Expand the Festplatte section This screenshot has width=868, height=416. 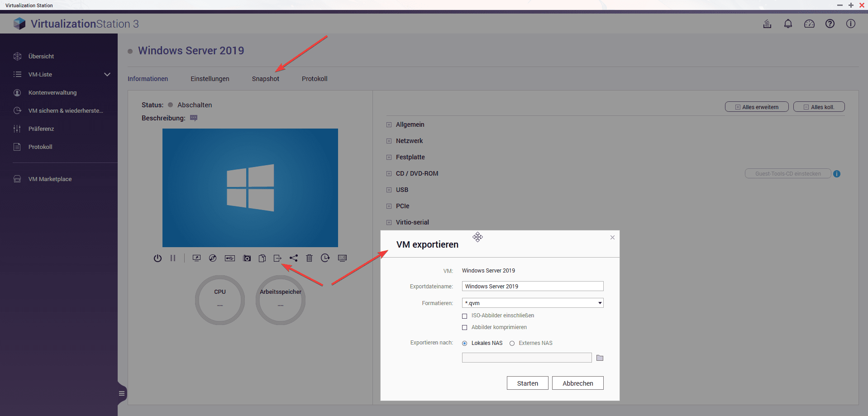coord(389,157)
